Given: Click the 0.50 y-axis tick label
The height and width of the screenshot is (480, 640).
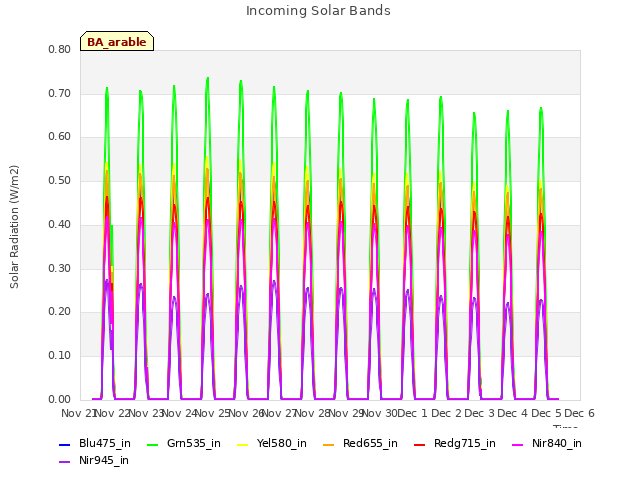Looking at the screenshot, I should [x=60, y=180].
